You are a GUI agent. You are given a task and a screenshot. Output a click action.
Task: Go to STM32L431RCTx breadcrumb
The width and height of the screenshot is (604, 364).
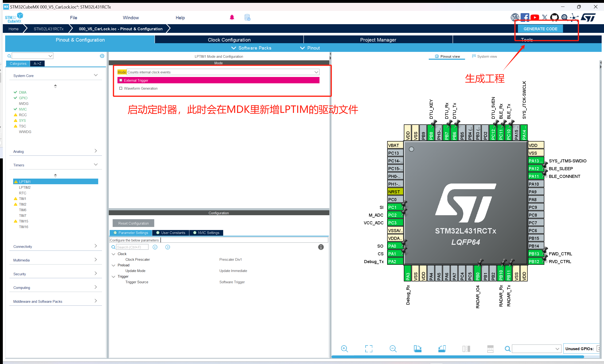tap(49, 29)
